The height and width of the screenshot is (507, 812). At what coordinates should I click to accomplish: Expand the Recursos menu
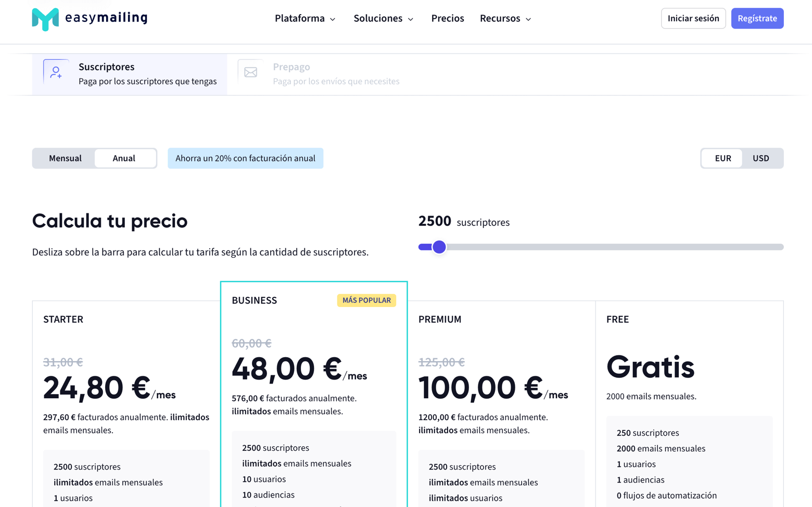pos(504,18)
